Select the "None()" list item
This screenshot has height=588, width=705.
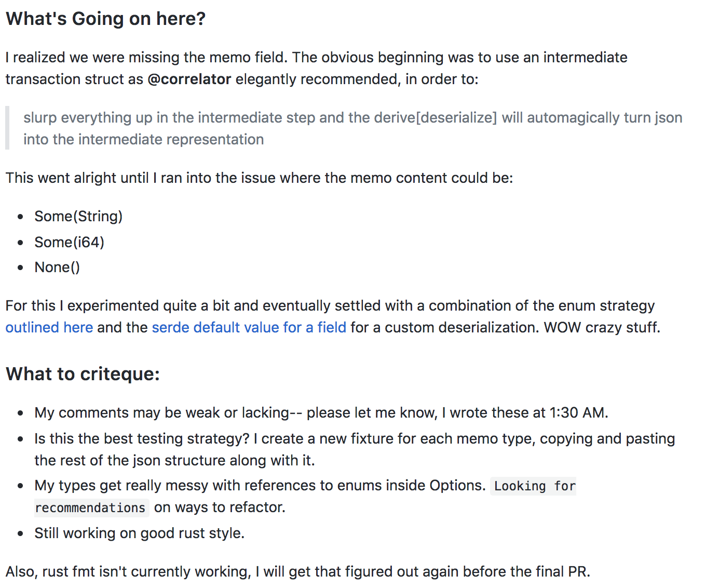(57, 268)
